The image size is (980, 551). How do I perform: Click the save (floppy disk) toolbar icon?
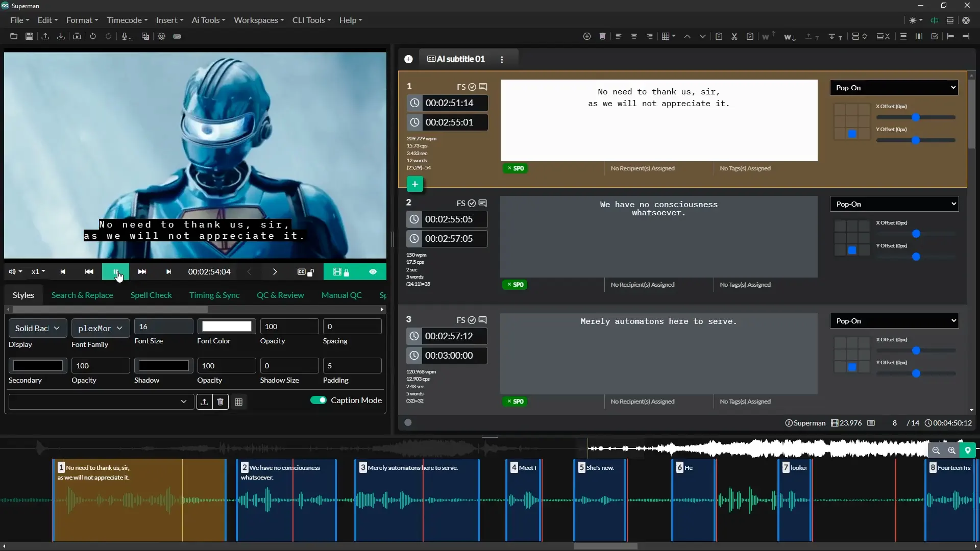[30, 36]
